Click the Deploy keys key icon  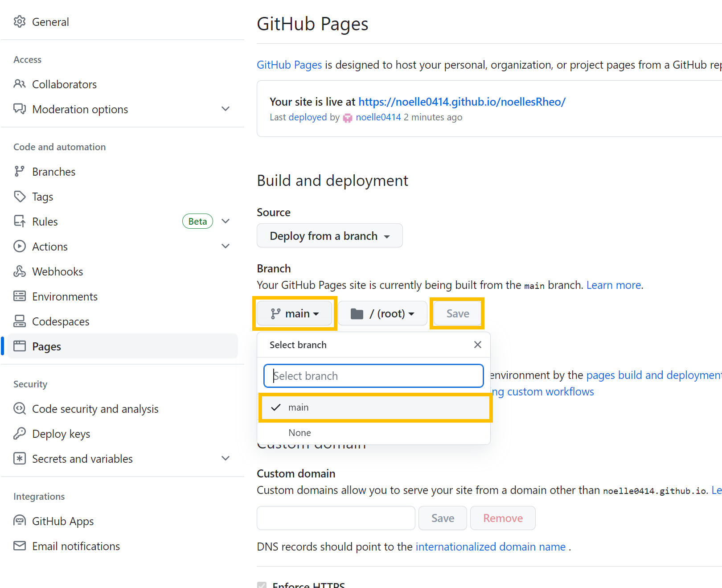pyautogui.click(x=20, y=433)
